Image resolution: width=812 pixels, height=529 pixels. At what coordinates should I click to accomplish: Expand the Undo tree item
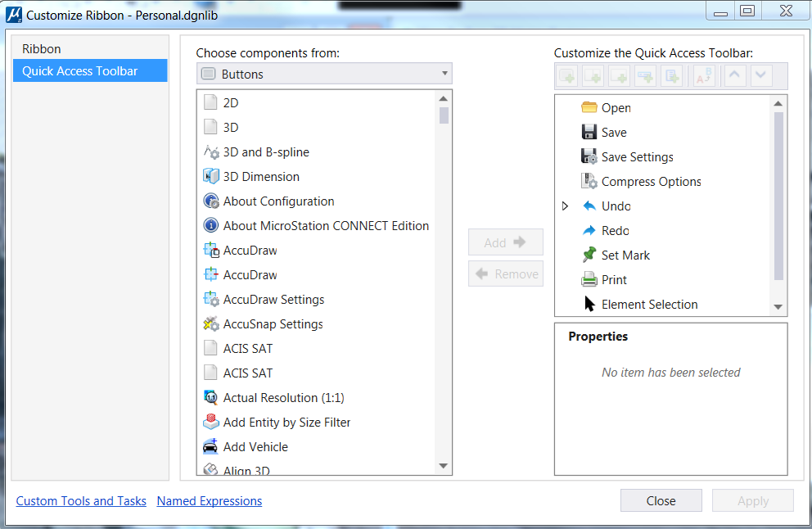[565, 206]
